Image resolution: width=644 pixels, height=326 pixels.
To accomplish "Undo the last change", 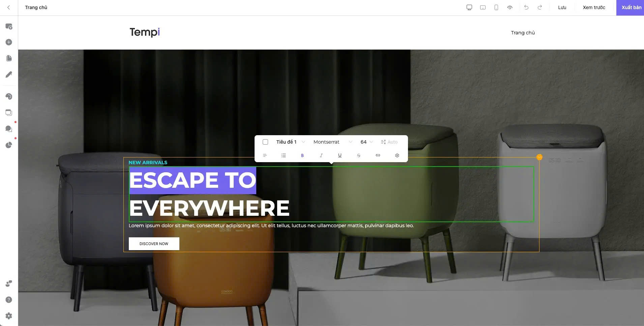I will coord(526,7).
